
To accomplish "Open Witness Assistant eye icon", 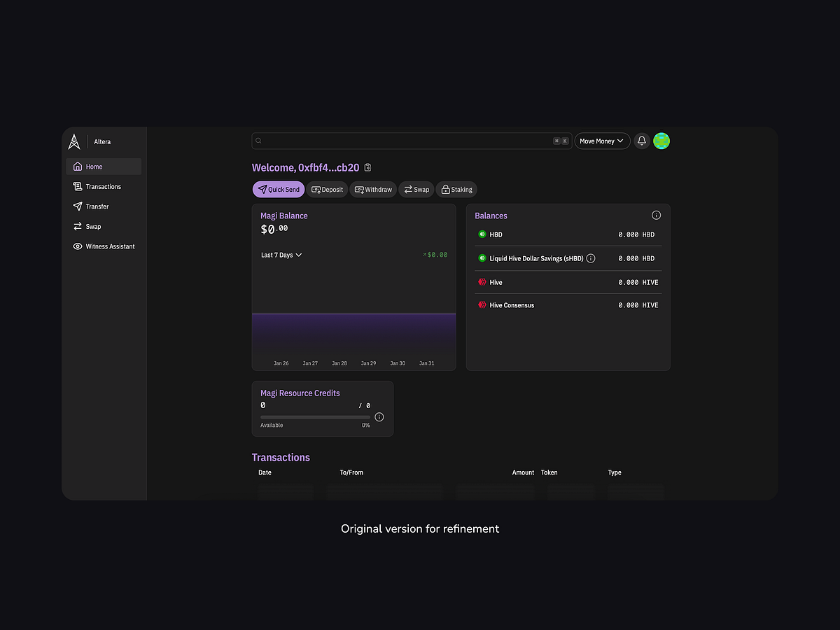I will coord(78,246).
